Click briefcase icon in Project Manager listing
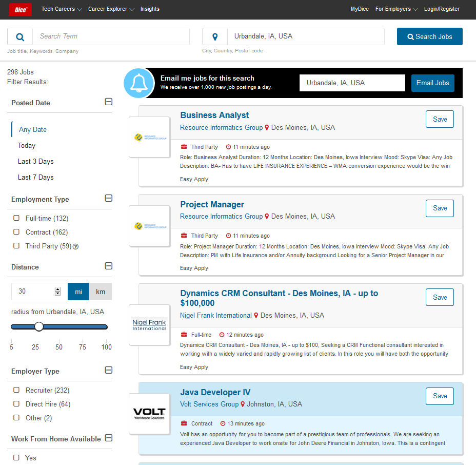This screenshot has width=476, height=465. coord(184,236)
